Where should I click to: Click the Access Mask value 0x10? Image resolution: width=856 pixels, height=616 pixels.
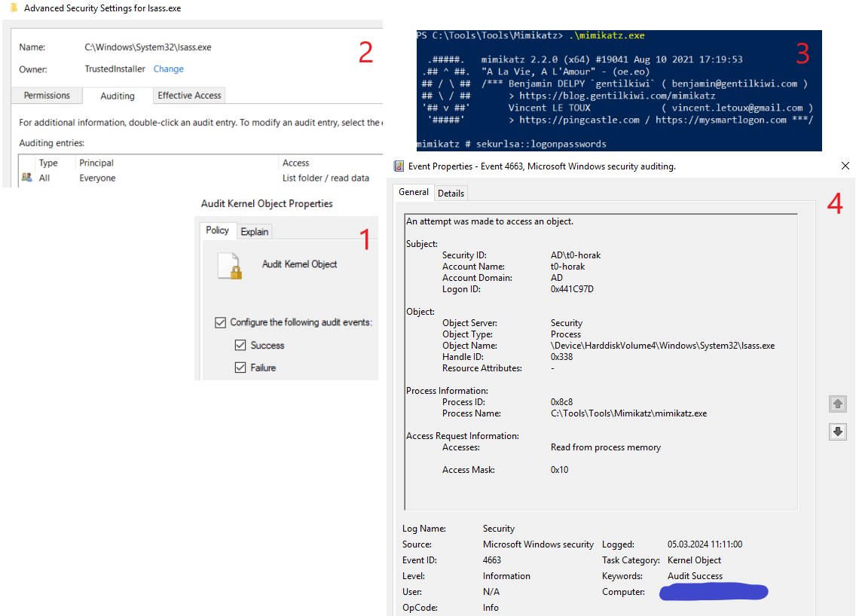coord(560,470)
